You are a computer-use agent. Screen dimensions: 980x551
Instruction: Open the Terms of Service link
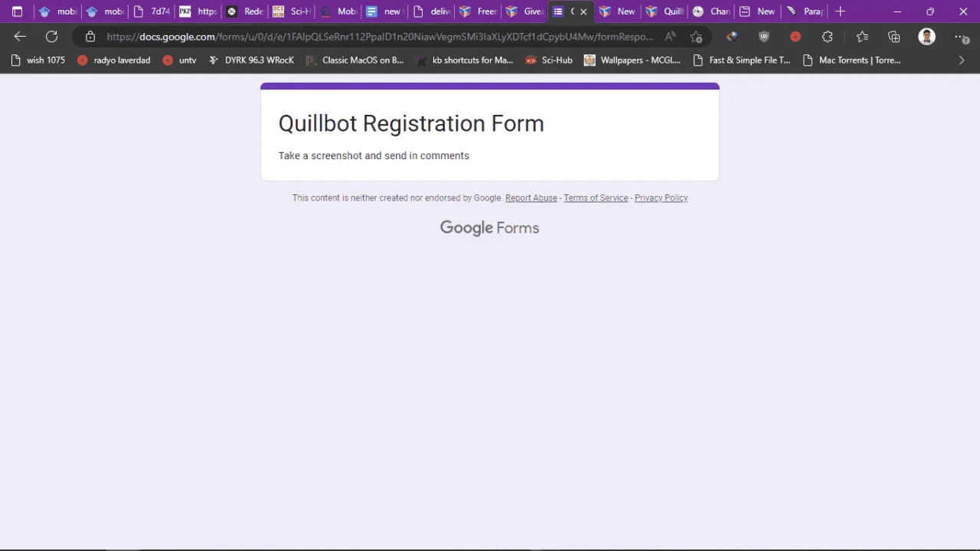pyautogui.click(x=596, y=197)
